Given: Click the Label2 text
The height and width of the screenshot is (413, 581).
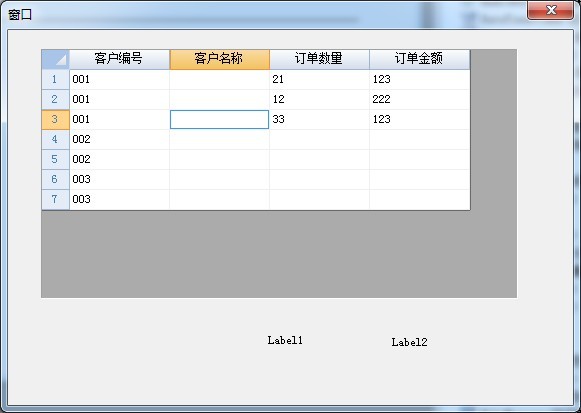Looking at the screenshot, I should (x=409, y=342).
